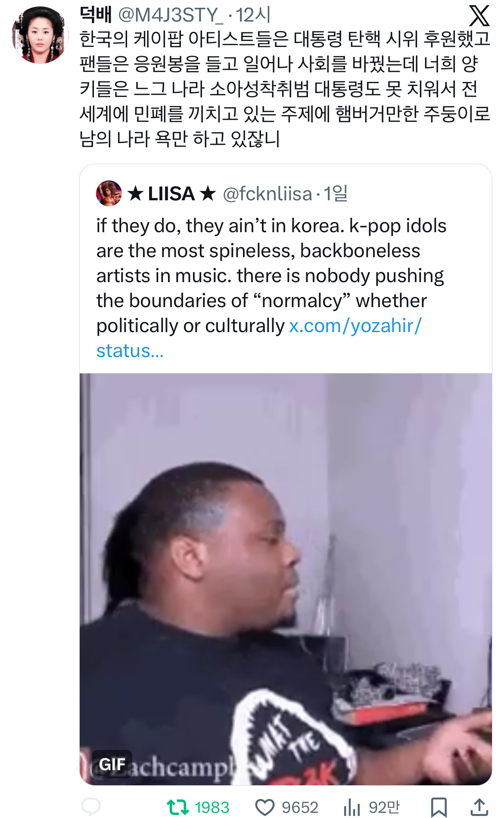The height and width of the screenshot is (818, 504).
Task: Open view analytics bar chart icon
Action: pyautogui.click(x=352, y=807)
